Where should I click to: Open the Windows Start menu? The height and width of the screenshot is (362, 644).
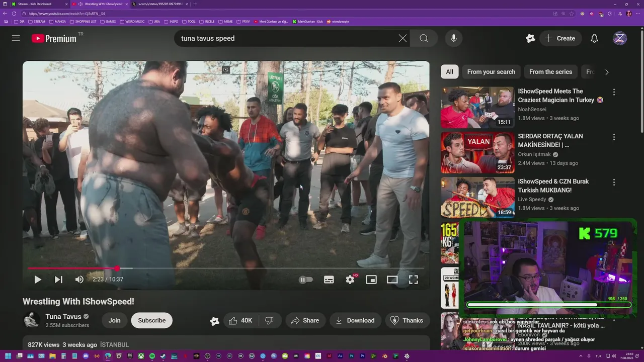tap(8, 356)
